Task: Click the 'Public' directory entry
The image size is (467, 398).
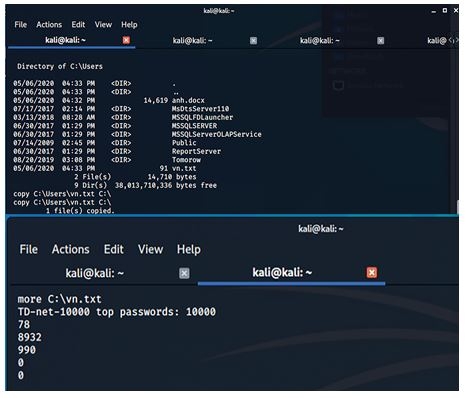Action: pyautogui.click(x=184, y=143)
